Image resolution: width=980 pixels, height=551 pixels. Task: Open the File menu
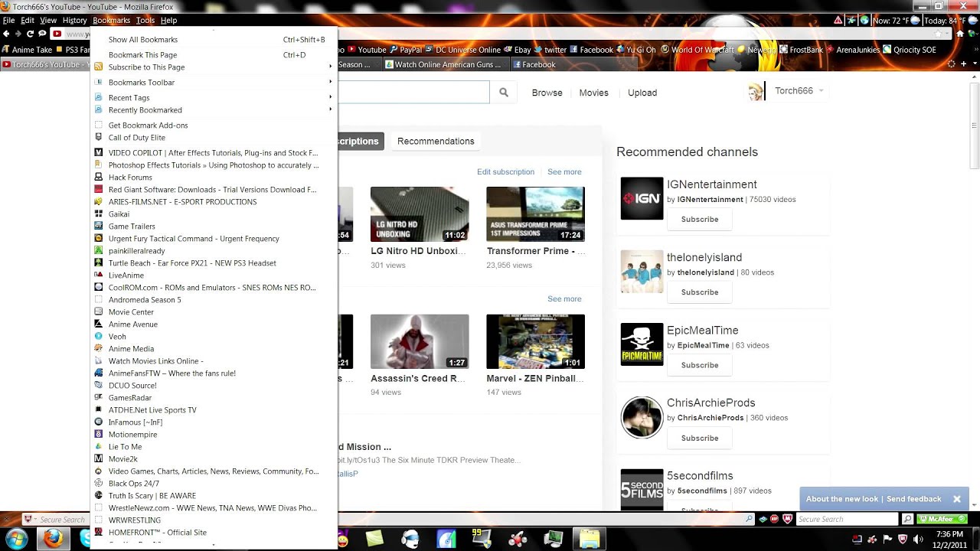8,20
